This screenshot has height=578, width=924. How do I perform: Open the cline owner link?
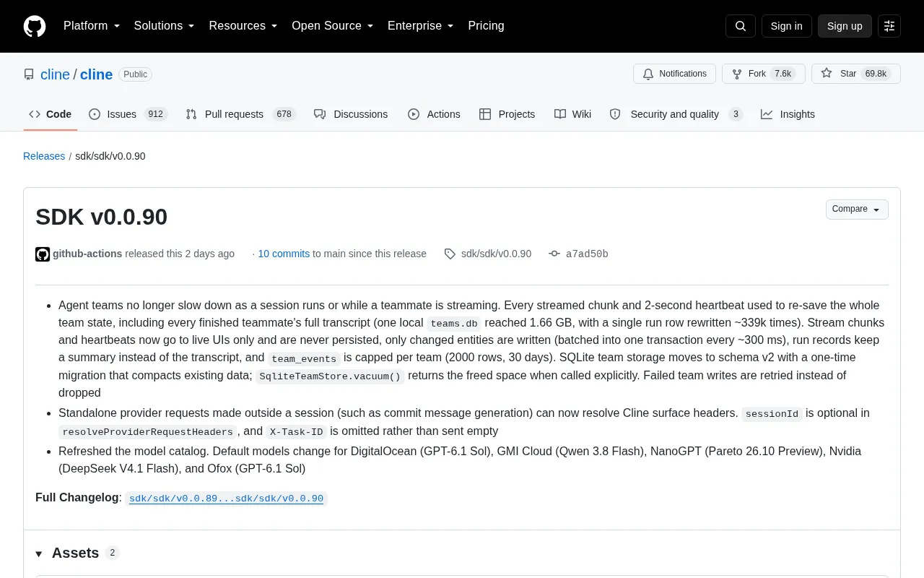click(55, 74)
